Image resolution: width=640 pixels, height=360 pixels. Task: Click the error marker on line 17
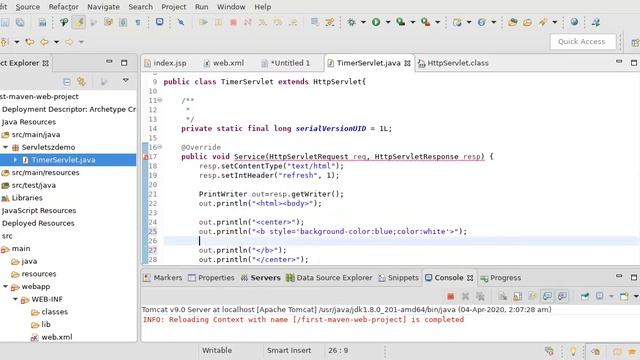145,157
